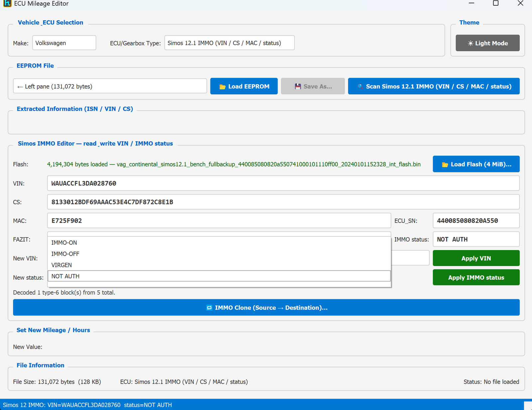Pick NOT AUTH in the status list
This screenshot has height=410, width=532.
click(219, 276)
